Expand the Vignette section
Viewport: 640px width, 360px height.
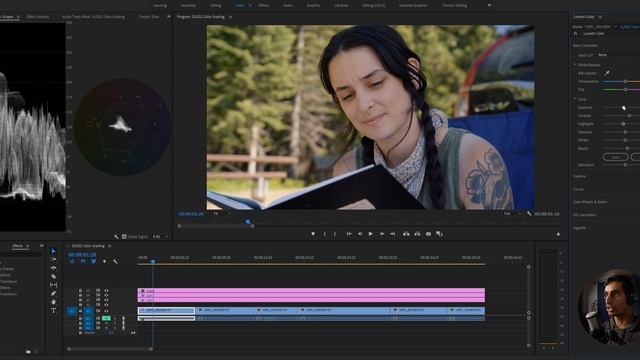click(579, 228)
